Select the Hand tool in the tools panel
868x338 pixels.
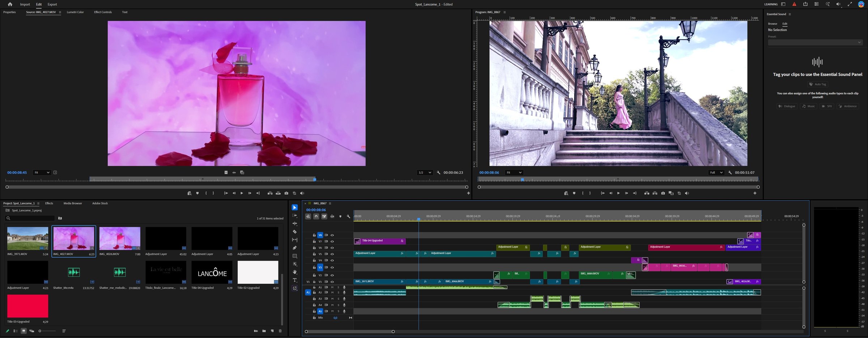[x=295, y=272]
